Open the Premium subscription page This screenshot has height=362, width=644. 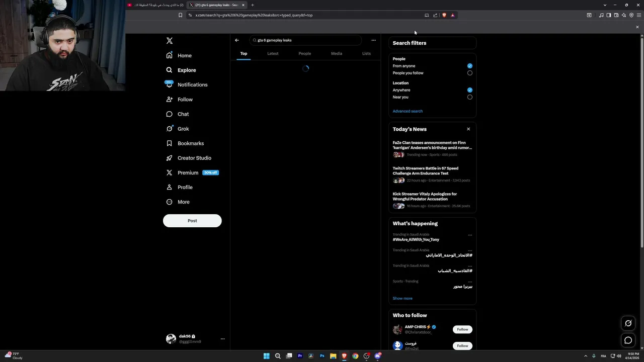[x=192, y=172]
